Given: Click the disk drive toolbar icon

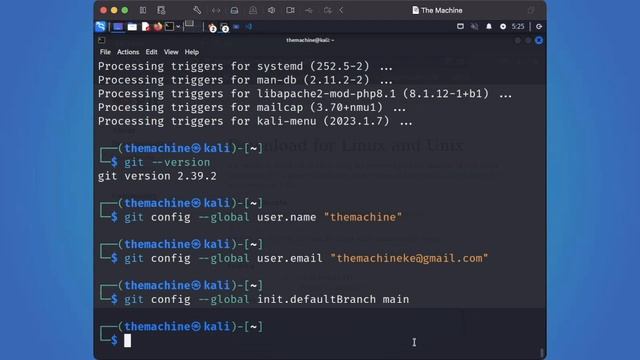Looking at the screenshot, I should [x=234, y=11].
